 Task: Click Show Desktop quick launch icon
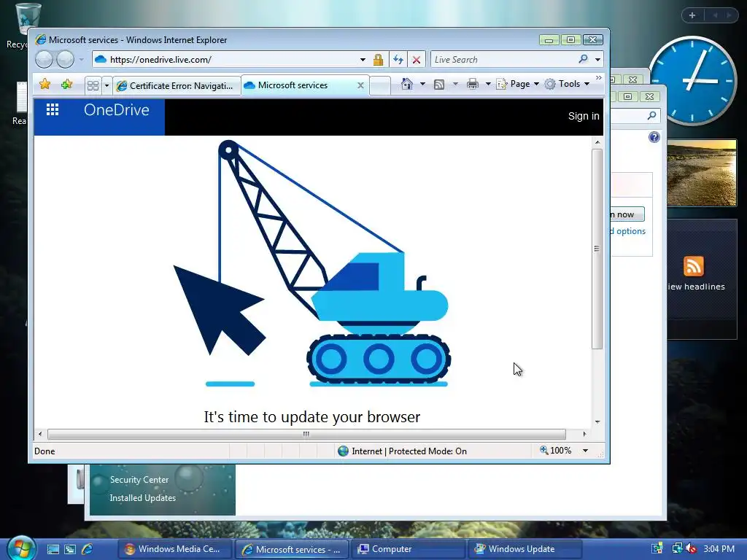click(x=53, y=549)
